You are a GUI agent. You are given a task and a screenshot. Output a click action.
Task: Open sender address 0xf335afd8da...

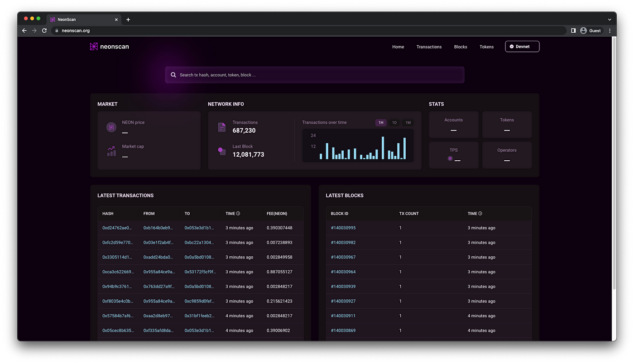(158, 330)
